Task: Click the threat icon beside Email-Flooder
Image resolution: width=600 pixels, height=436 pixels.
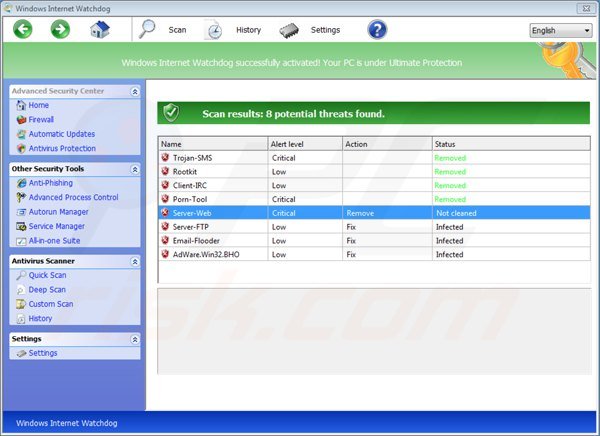Action: [x=165, y=240]
